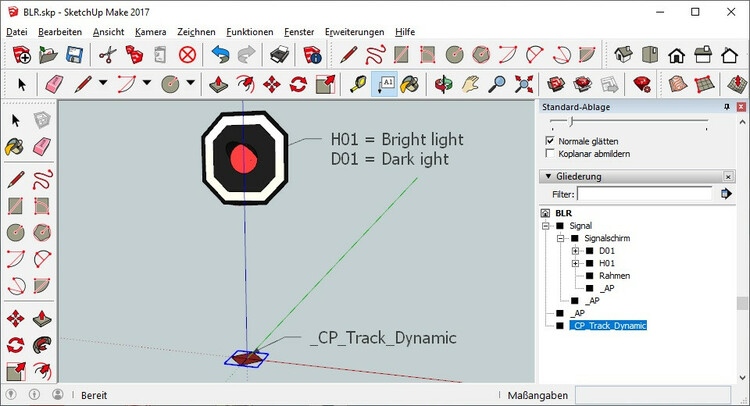
Task: Open Model Info with the blue i icon
Action: coord(312,55)
